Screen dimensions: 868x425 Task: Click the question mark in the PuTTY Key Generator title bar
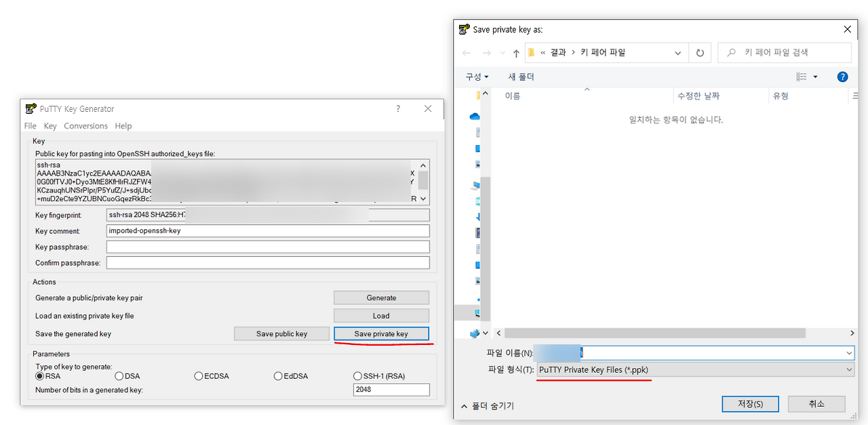coord(398,108)
